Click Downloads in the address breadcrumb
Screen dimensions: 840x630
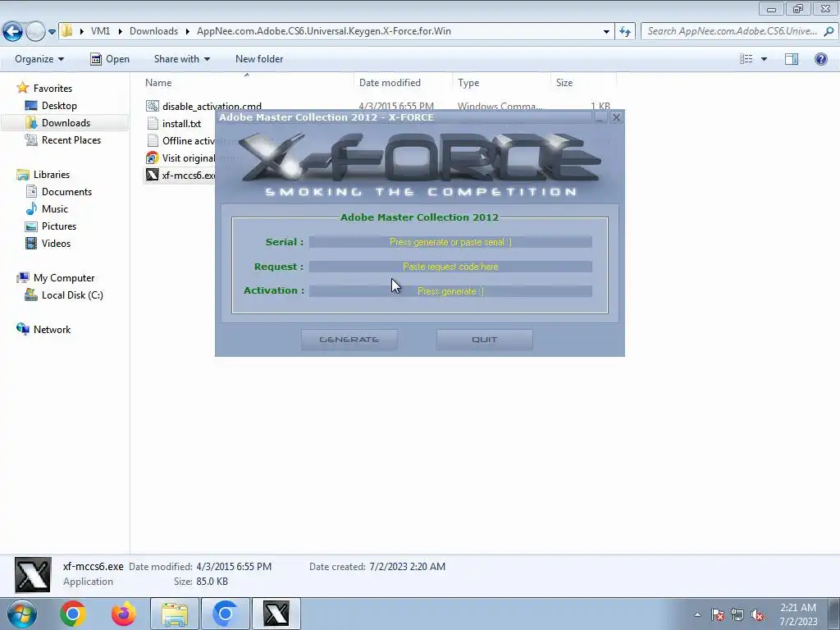[153, 31]
